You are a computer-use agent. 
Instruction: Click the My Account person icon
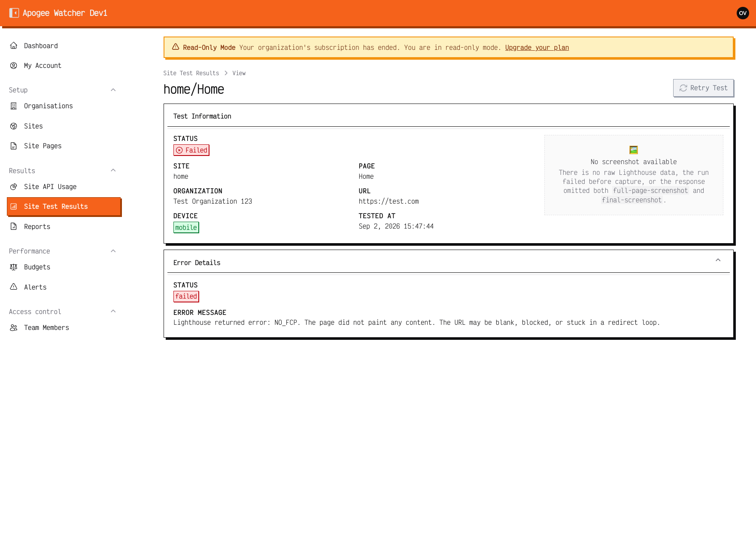tap(14, 66)
